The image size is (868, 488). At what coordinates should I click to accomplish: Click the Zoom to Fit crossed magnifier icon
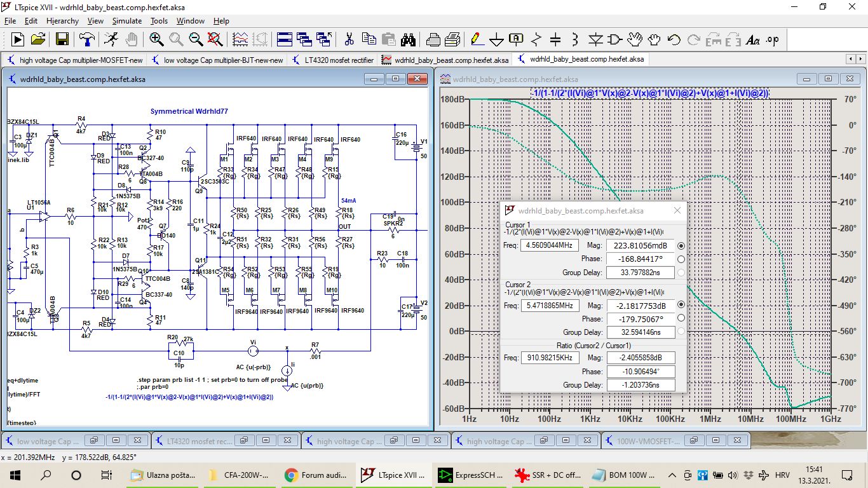click(x=215, y=39)
